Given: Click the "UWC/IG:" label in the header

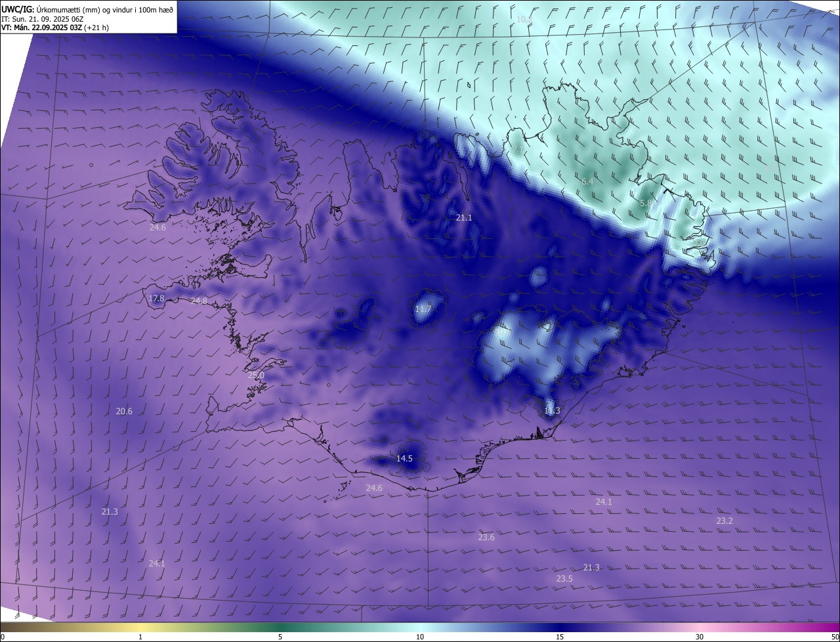Looking at the screenshot, I should 18,9.
